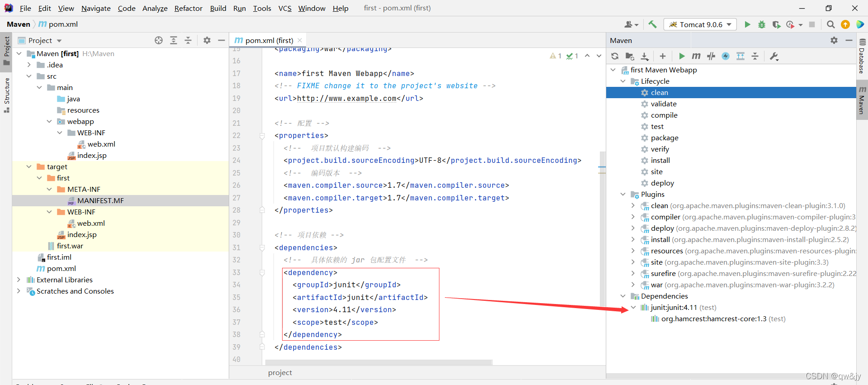Collapse Lifecycle node in Maven panel
868x385 pixels.
pos(623,81)
